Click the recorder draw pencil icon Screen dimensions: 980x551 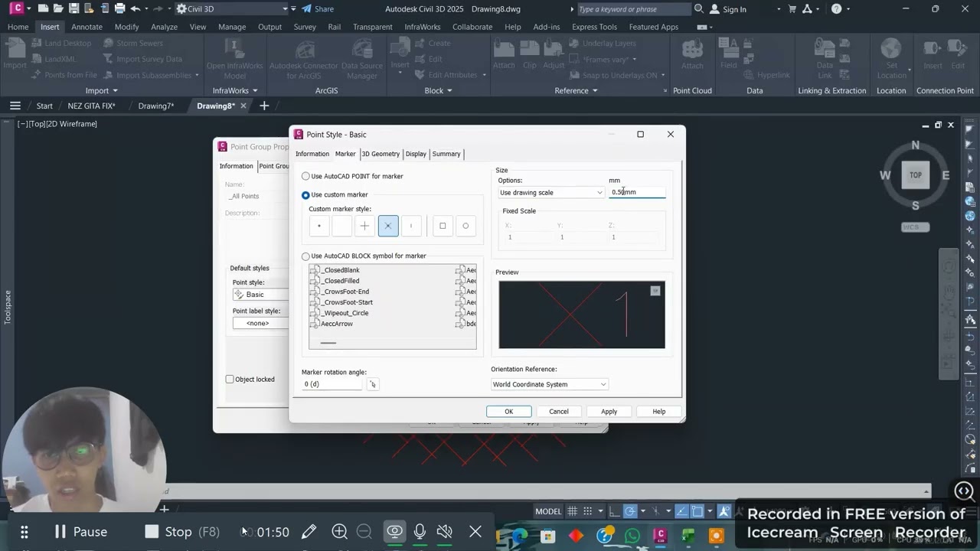point(309,531)
